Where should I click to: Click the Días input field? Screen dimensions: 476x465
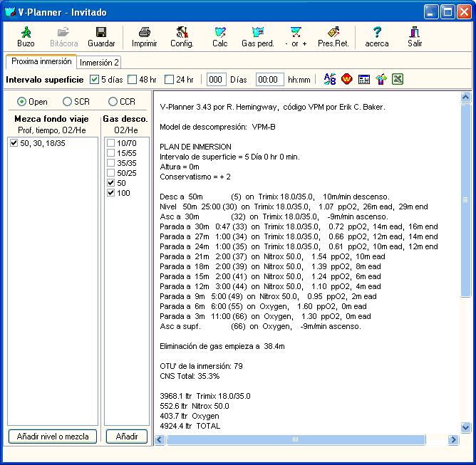click(x=216, y=80)
